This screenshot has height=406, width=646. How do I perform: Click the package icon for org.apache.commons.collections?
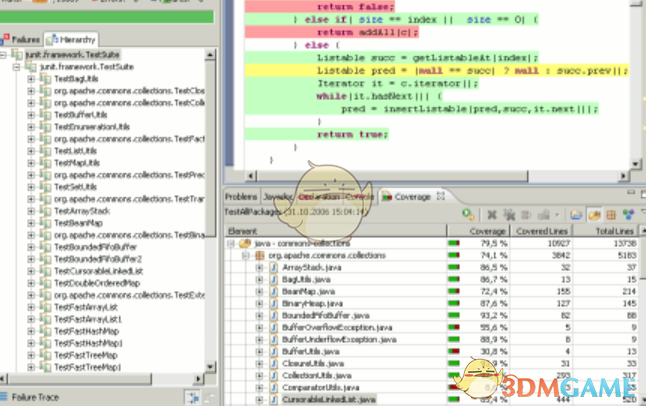click(x=259, y=256)
